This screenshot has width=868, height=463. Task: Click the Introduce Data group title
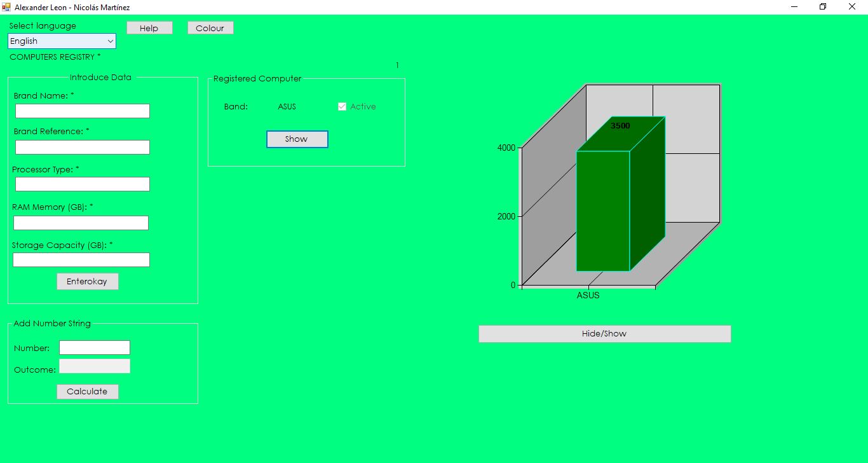click(x=100, y=78)
